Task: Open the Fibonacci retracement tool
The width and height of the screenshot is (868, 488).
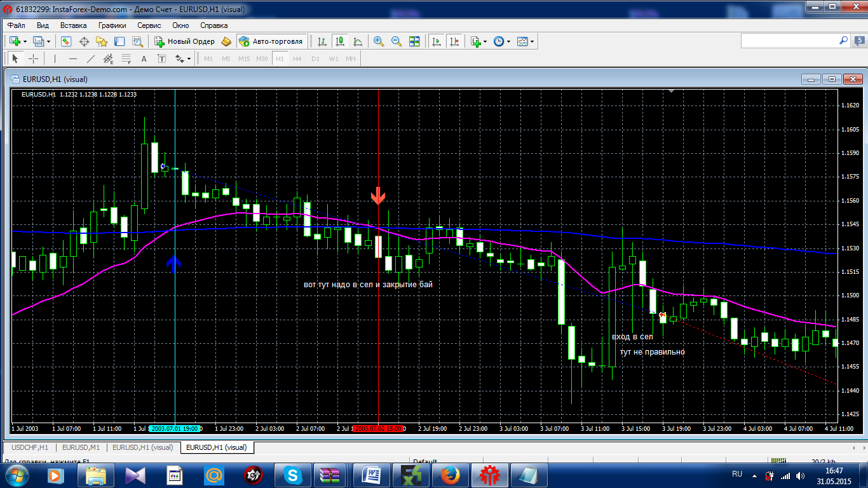Action: (x=126, y=59)
